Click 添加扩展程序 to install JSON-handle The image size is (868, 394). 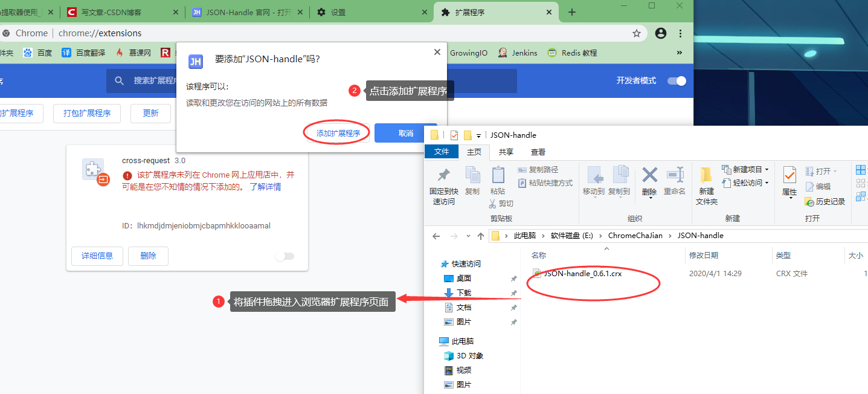click(x=336, y=132)
